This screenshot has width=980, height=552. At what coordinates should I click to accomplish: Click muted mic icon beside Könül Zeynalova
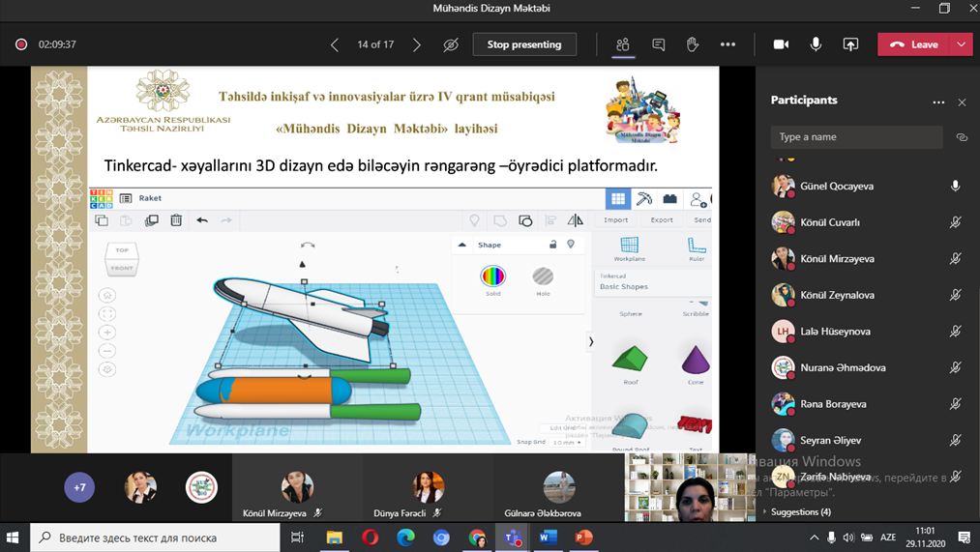955,295
